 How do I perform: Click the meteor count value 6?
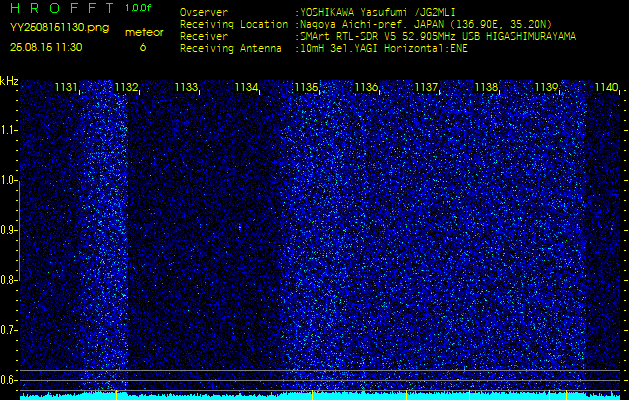point(143,47)
